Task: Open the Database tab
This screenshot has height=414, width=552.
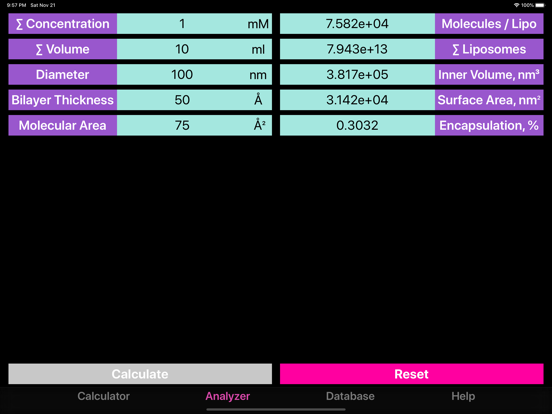Action: point(350,396)
